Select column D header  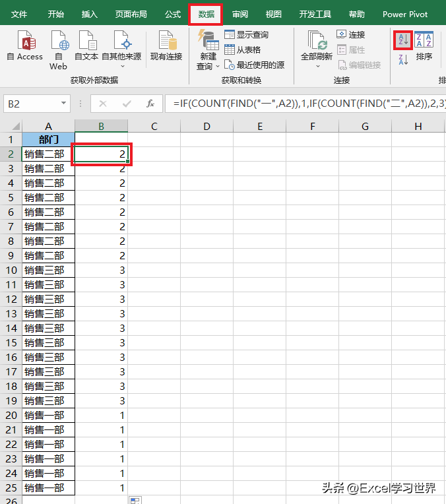207,126
